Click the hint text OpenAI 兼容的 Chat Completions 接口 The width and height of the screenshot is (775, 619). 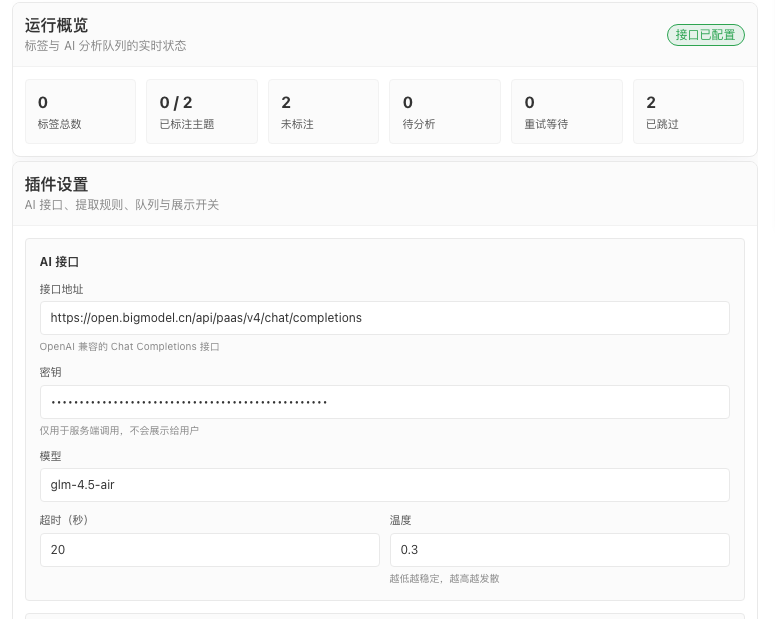click(129, 347)
